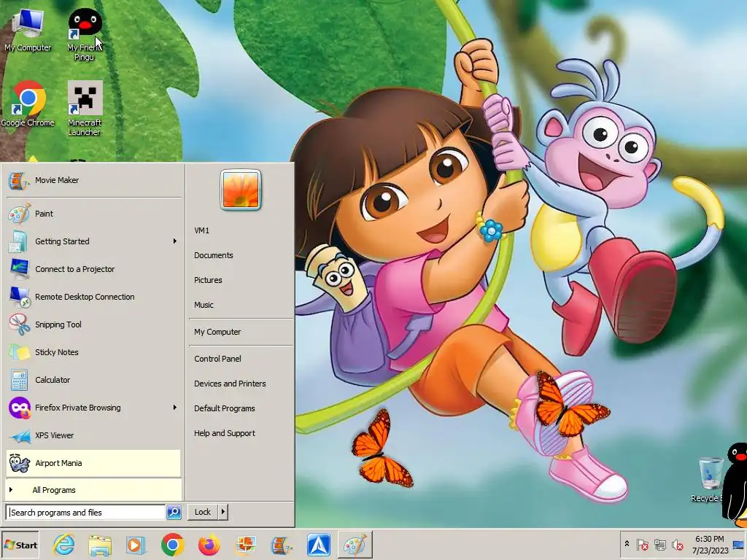The height and width of the screenshot is (560, 747).
Task: Open the Movie Maker film icon in taskbar
Action: (x=282, y=545)
